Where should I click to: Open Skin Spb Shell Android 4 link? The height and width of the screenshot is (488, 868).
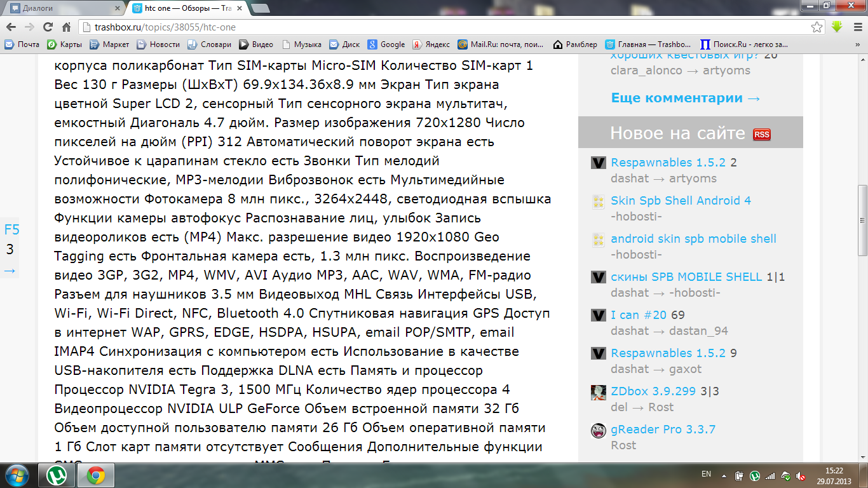coord(681,201)
